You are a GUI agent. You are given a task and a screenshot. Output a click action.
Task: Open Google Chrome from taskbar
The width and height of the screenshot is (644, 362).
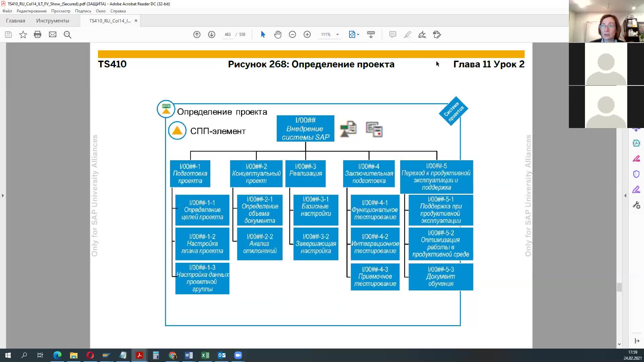click(x=172, y=355)
